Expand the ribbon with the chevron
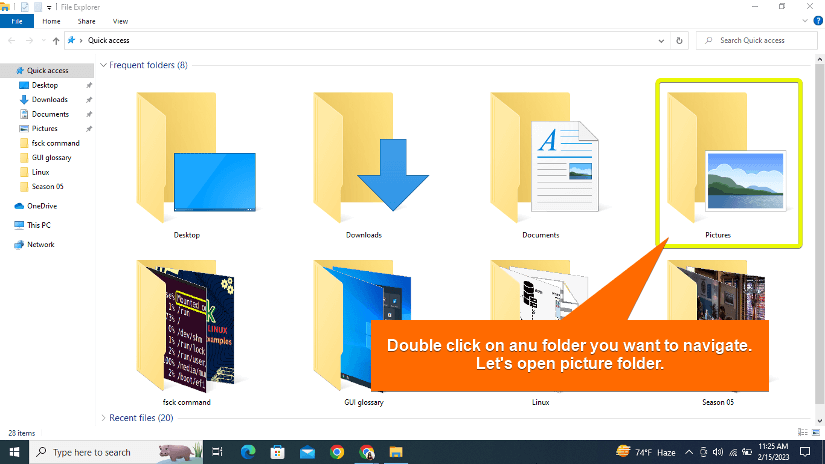 coord(804,21)
